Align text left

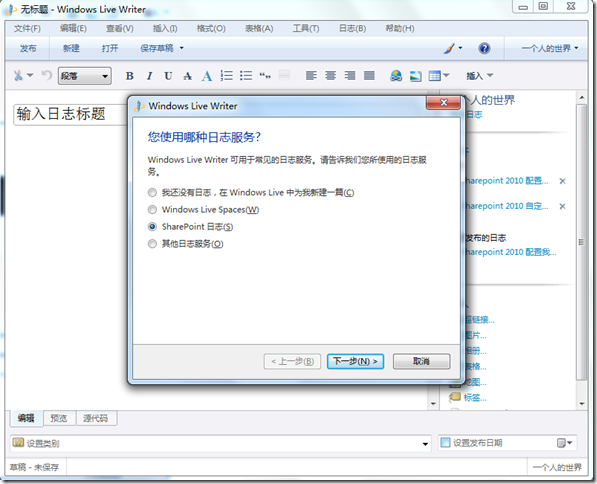pyautogui.click(x=311, y=75)
